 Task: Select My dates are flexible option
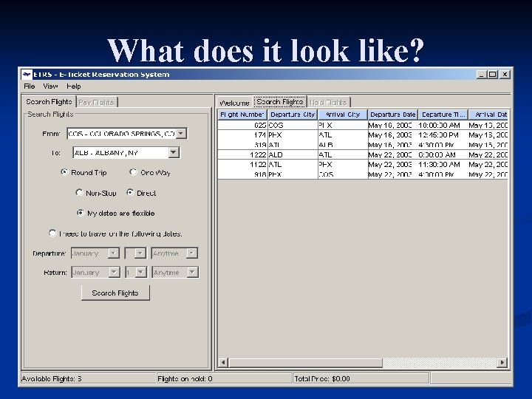(x=81, y=213)
